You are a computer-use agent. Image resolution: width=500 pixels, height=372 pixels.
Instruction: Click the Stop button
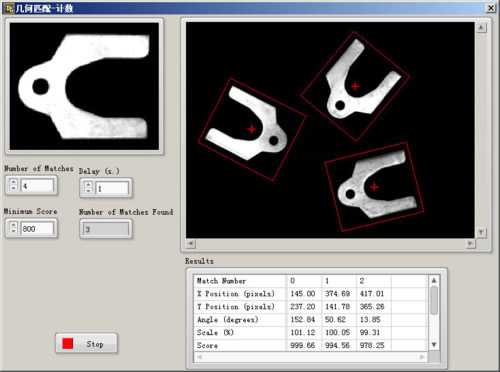86,343
